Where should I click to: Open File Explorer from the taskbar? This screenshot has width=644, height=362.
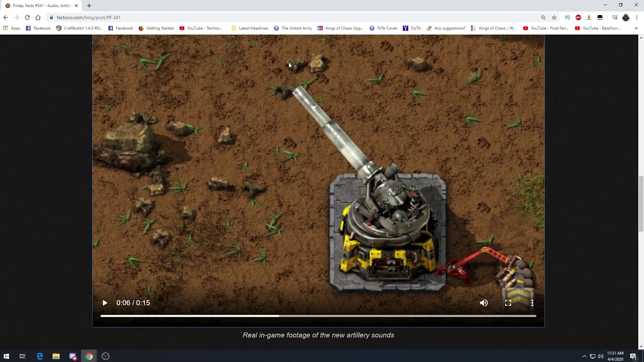click(56, 356)
